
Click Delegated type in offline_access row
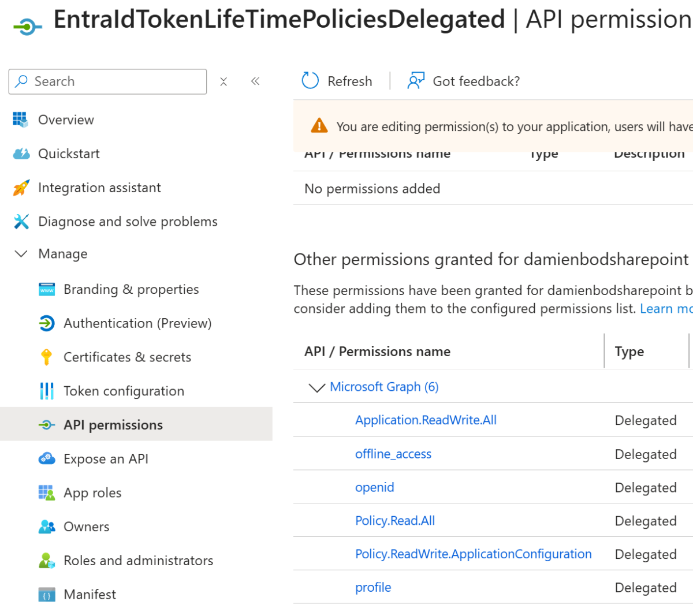pos(646,454)
